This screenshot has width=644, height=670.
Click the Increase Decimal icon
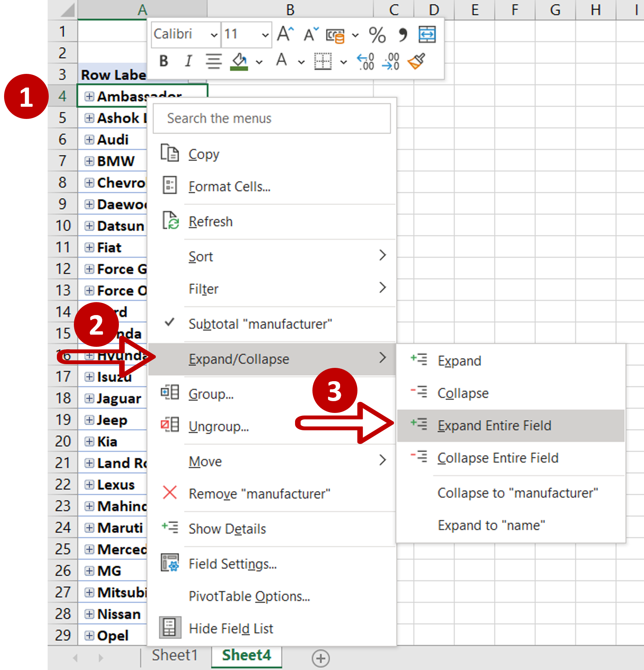366,61
